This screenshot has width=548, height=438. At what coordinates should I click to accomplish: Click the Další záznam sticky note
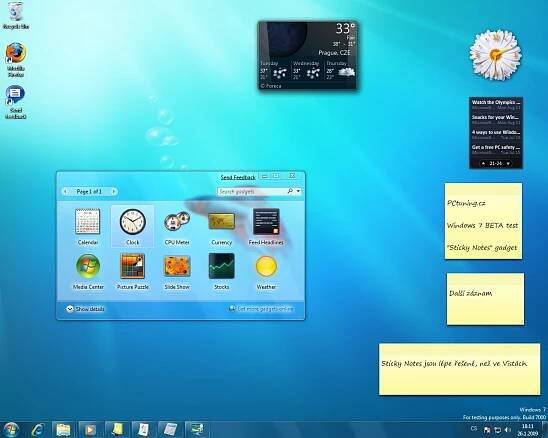(x=485, y=299)
